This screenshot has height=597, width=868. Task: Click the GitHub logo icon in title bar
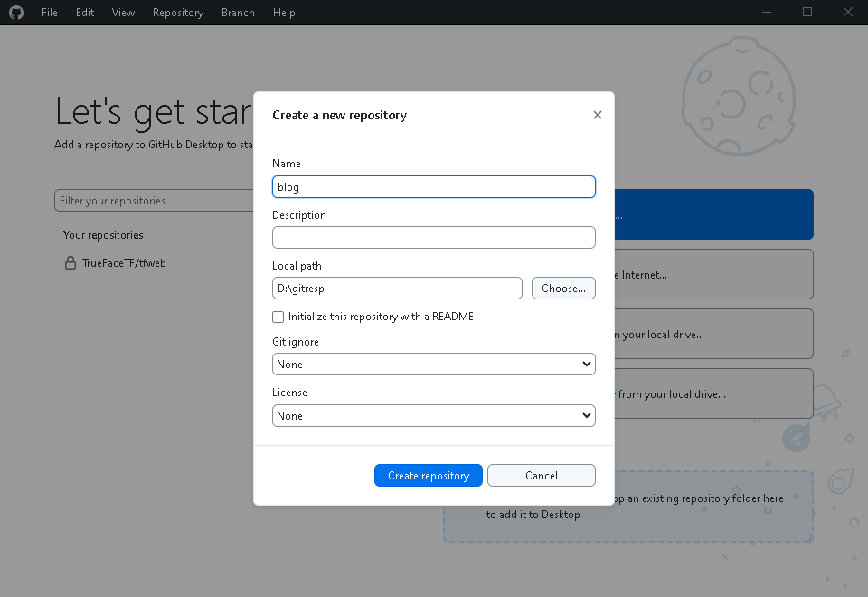[16, 13]
